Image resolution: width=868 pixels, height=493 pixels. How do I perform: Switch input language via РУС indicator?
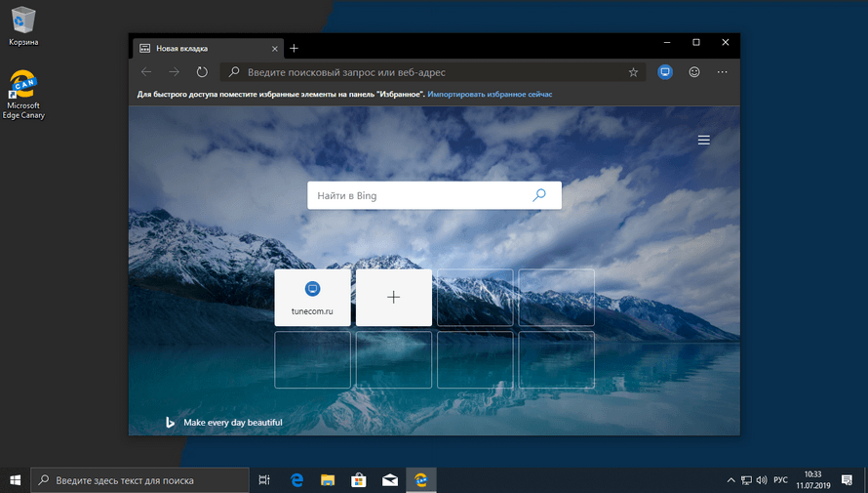pyautogui.click(x=780, y=480)
